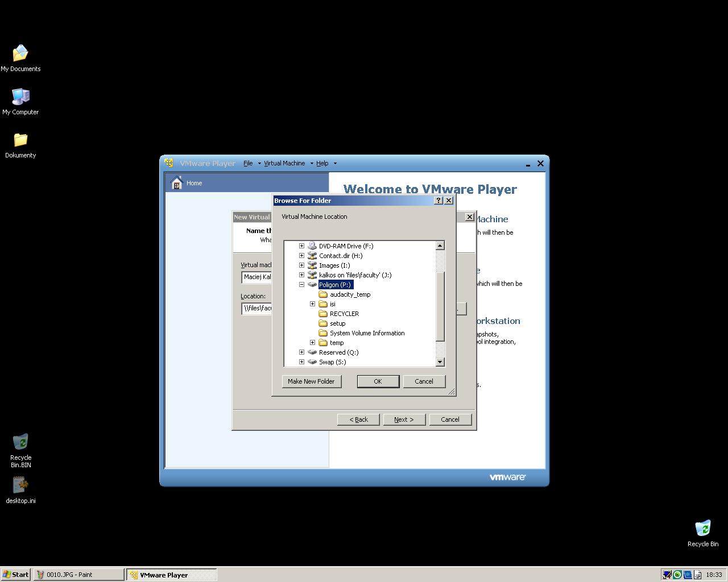Click the green circular system tray icon
Image resolution: width=728 pixels, height=582 pixels.
(x=677, y=575)
